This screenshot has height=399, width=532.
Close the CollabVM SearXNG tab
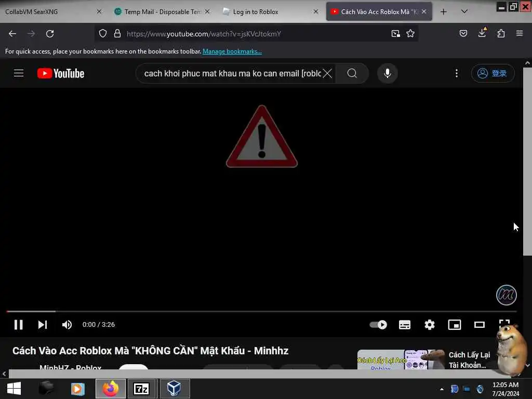pyautogui.click(x=99, y=11)
